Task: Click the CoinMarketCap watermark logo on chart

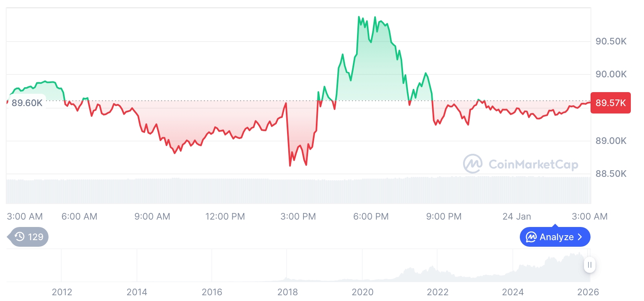Action: pyautogui.click(x=473, y=164)
